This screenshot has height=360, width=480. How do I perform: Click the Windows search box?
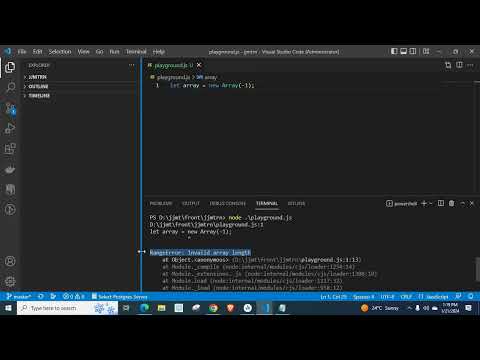pyautogui.click(x=68, y=308)
